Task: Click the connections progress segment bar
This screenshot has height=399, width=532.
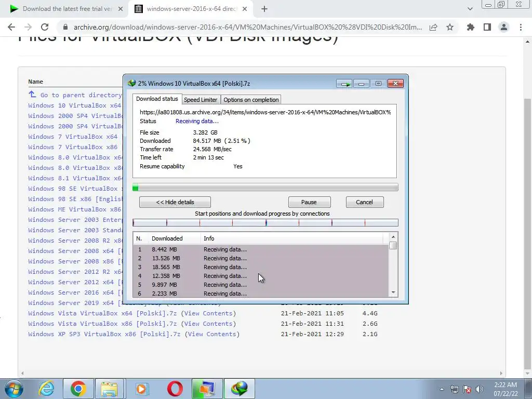Action: (x=265, y=222)
